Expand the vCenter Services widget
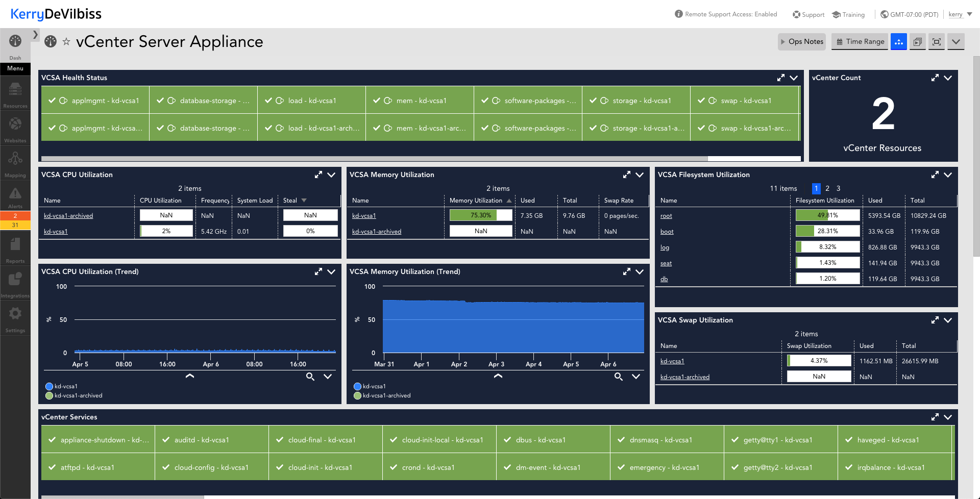Screen dimensions: 980x499 (x=935, y=417)
